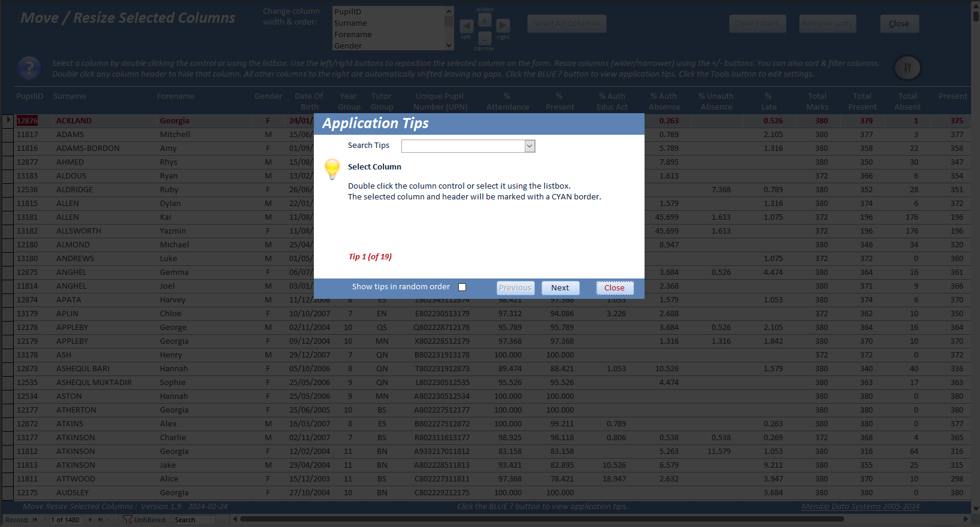Click Next in Application Tips dialog

tap(560, 288)
